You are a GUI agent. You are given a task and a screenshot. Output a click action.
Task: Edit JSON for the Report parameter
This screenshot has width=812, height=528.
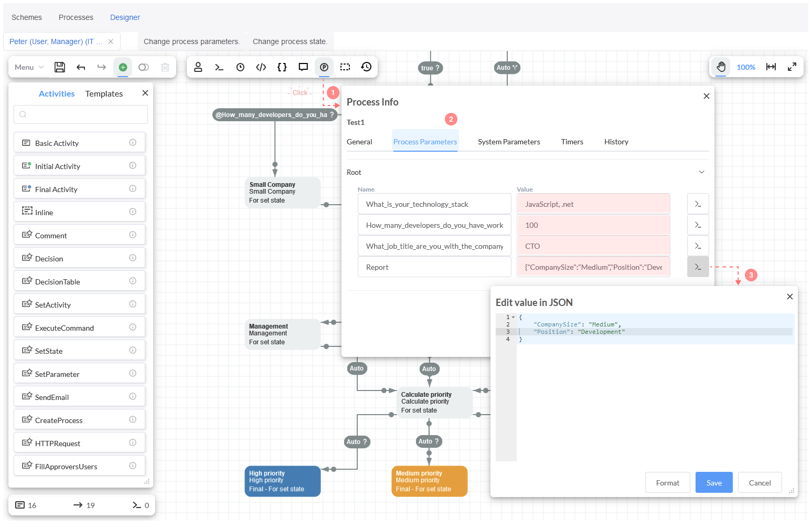(x=698, y=267)
